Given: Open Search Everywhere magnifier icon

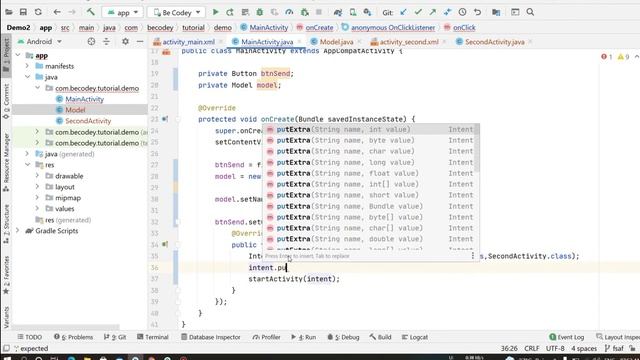Looking at the screenshot, I should (x=530, y=12).
